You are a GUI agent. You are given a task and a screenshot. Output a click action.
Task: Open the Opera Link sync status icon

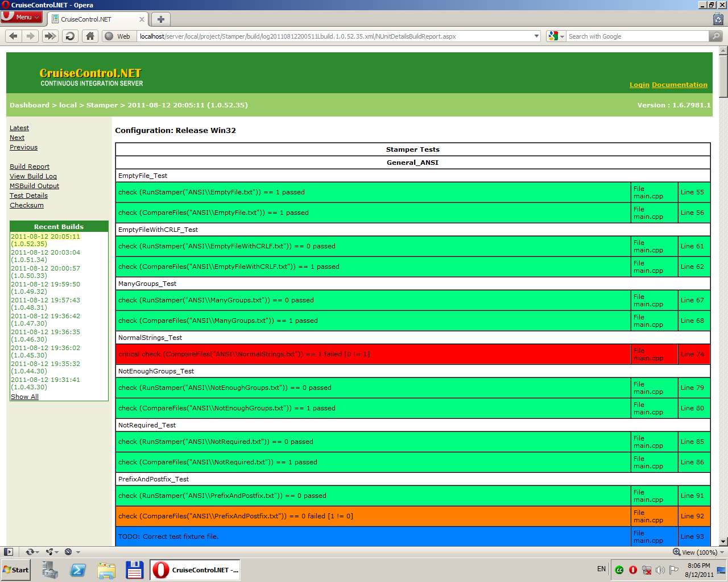[32, 552]
